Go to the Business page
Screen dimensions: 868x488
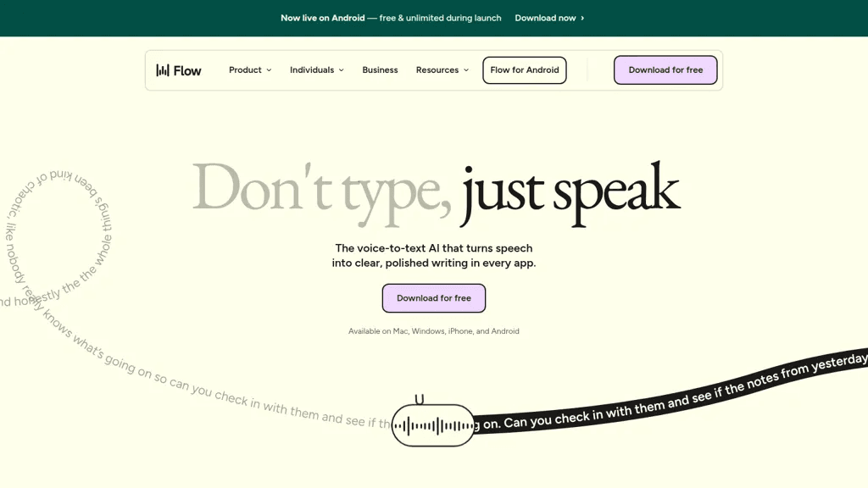[x=380, y=70]
